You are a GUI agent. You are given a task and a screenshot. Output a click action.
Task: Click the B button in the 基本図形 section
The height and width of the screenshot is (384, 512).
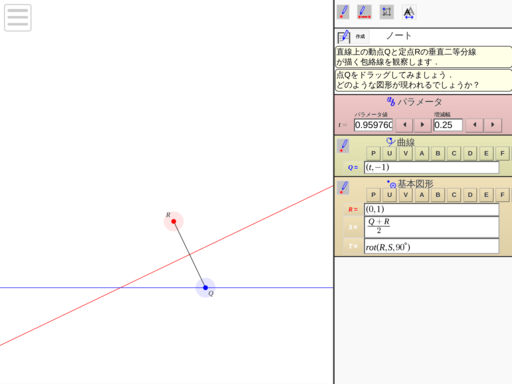[438, 195]
